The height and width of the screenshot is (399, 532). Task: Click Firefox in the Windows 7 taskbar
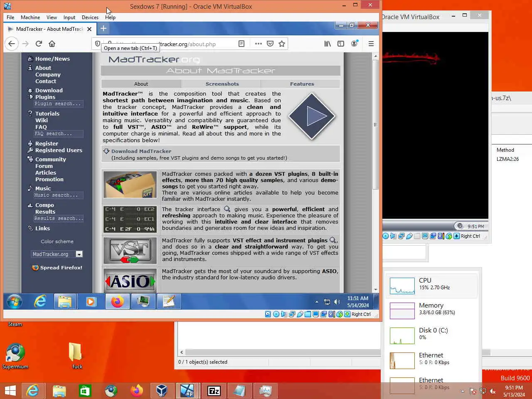[x=117, y=301]
